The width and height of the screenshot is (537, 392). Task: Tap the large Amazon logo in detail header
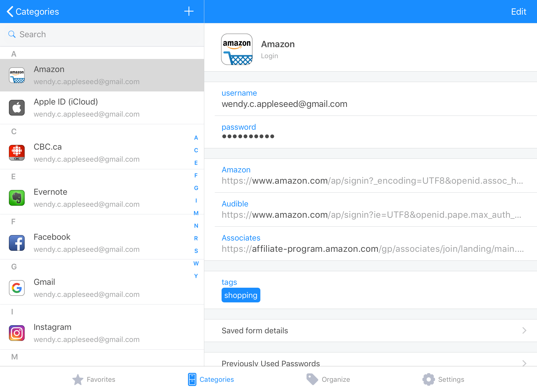click(237, 49)
